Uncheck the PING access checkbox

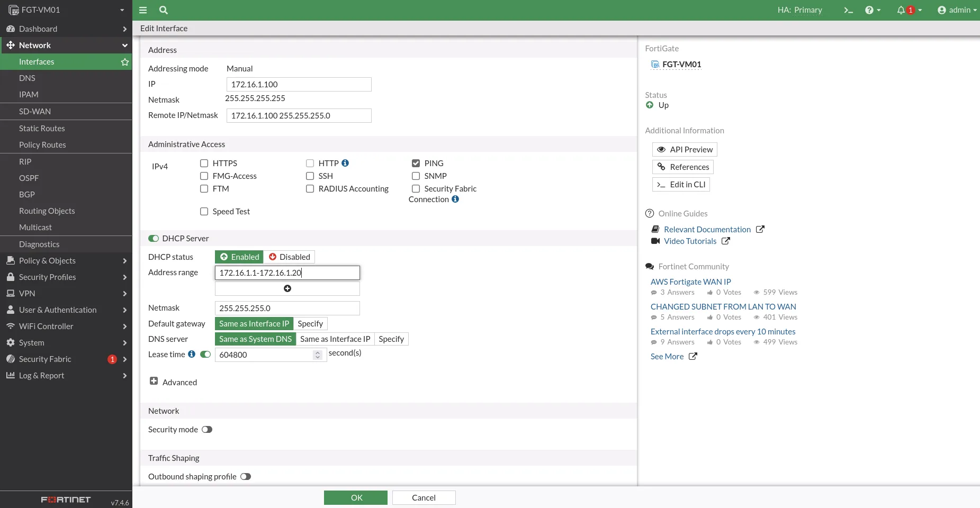[416, 163]
